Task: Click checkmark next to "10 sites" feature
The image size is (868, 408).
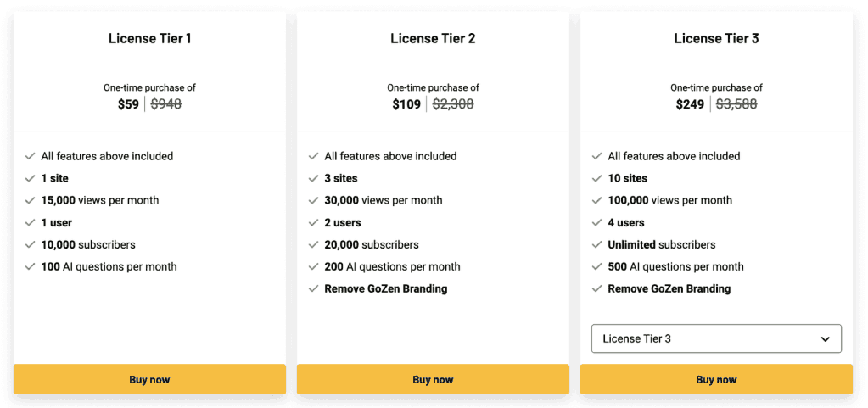Action: [596, 179]
